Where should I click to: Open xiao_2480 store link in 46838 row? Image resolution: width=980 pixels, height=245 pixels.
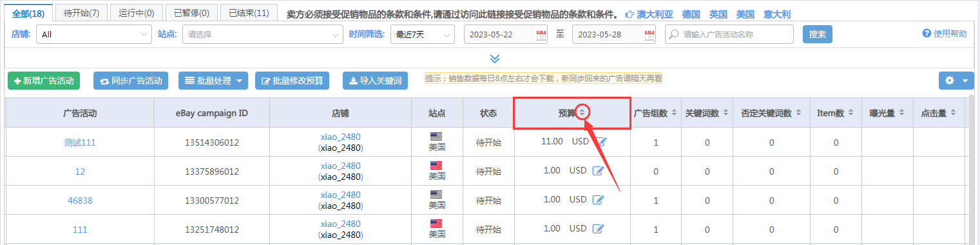[x=341, y=195]
